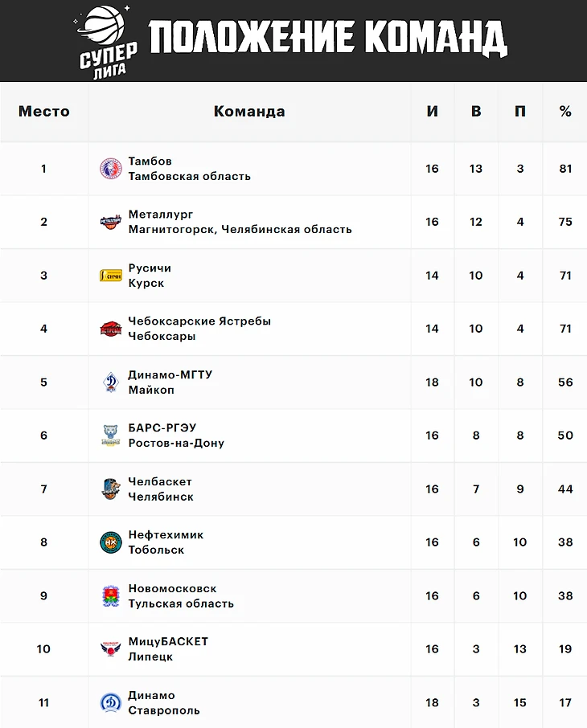
Task: Click the Metallurg Magnitogorsk team logo
Action: (x=110, y=222)
